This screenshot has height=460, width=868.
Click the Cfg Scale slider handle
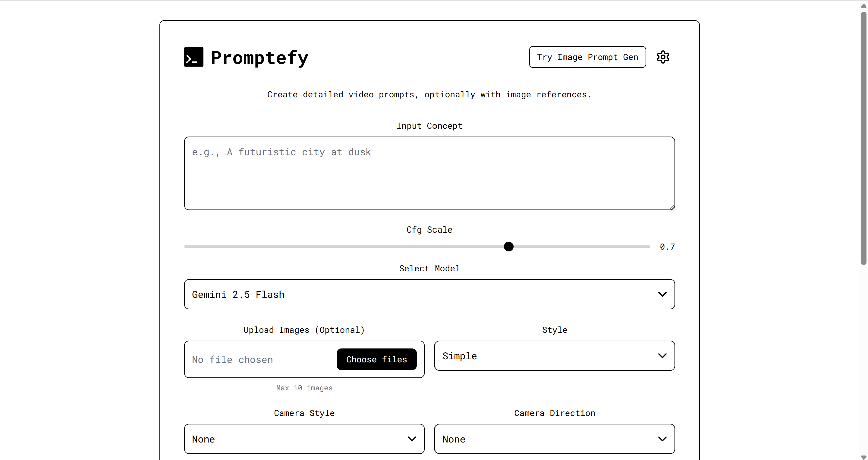pyautogui.click(x=508, y=246)
